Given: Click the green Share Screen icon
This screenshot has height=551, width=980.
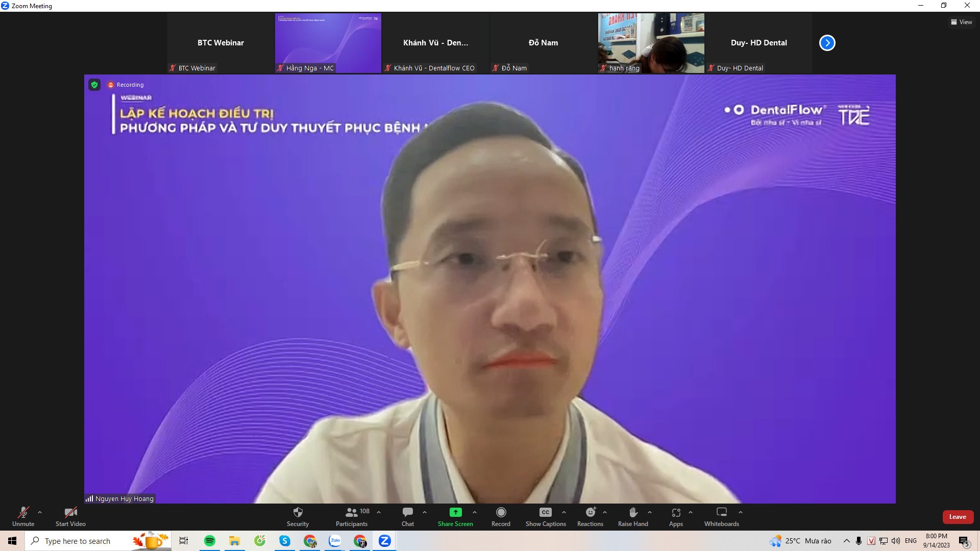Looking at the screenshot, I should (455, 512).
